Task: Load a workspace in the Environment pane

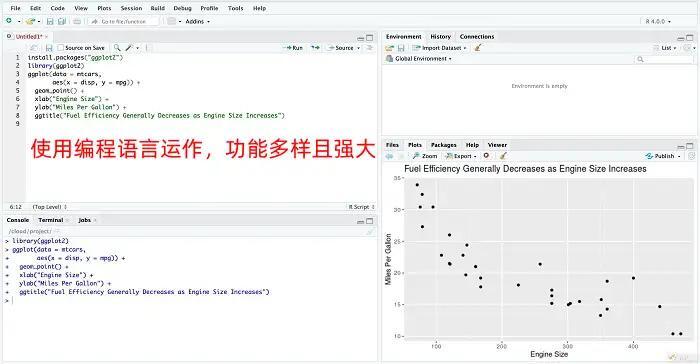Action: (390, 48)
